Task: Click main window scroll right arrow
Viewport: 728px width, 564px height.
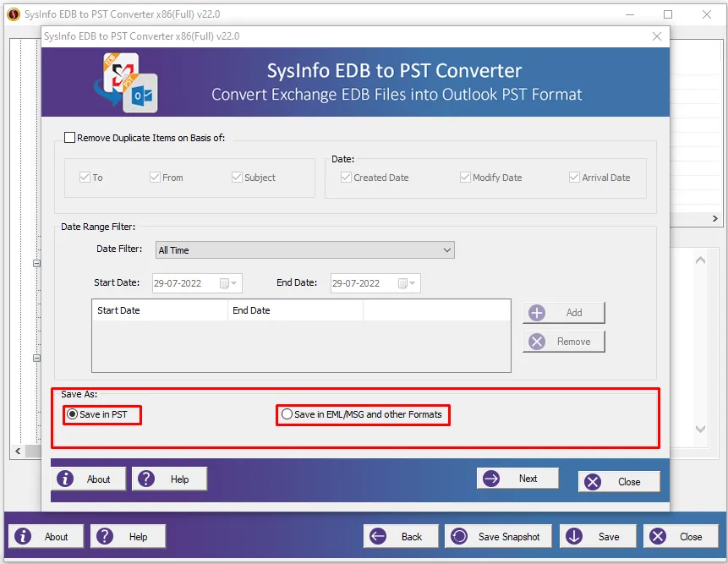Action: [715, 219]
